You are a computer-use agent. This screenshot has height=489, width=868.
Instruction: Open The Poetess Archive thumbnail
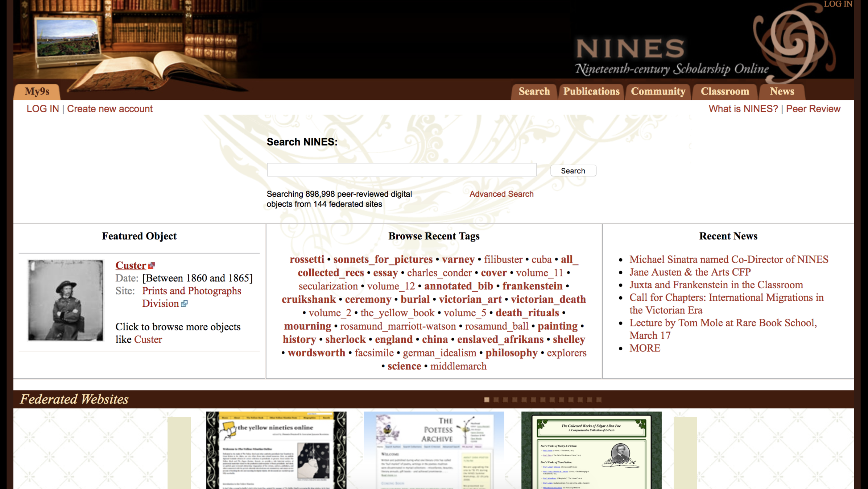434,450
